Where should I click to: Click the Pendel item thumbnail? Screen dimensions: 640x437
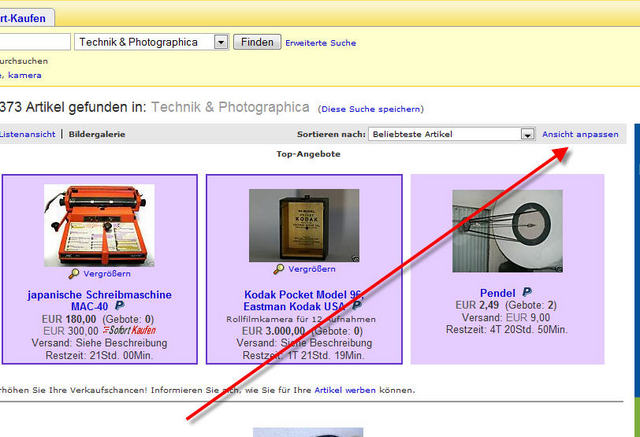507,231
